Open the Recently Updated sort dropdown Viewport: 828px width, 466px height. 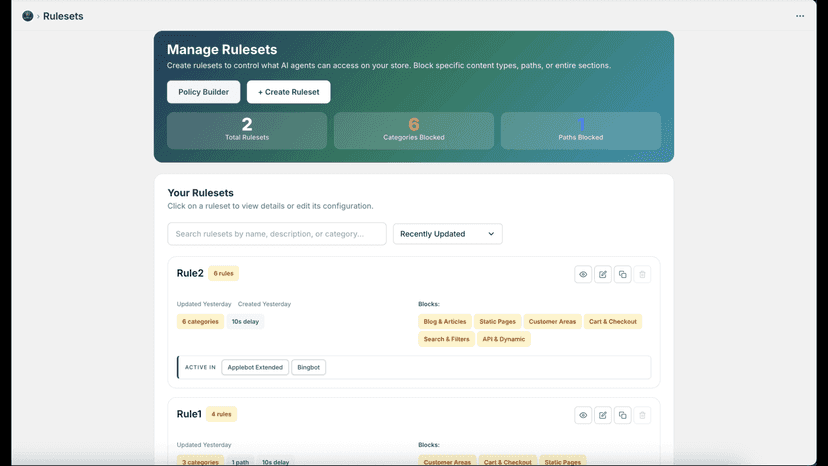pos(447,234)
